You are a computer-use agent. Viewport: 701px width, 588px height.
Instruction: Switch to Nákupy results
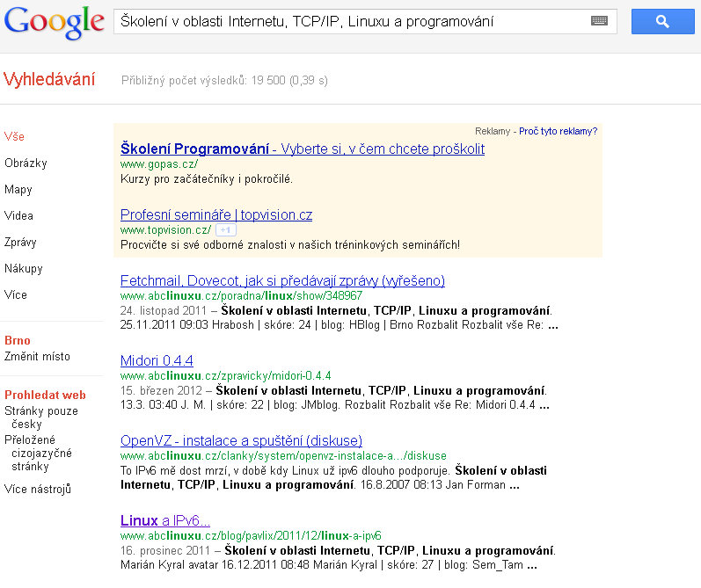pyautogui.click(x=24, y=269)
